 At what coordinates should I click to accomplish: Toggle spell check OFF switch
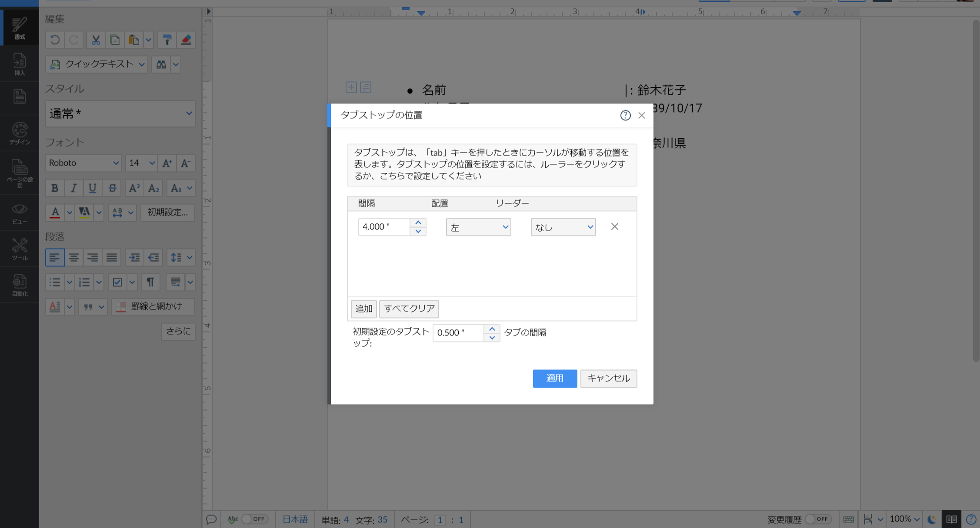click(x=254, y=519)
